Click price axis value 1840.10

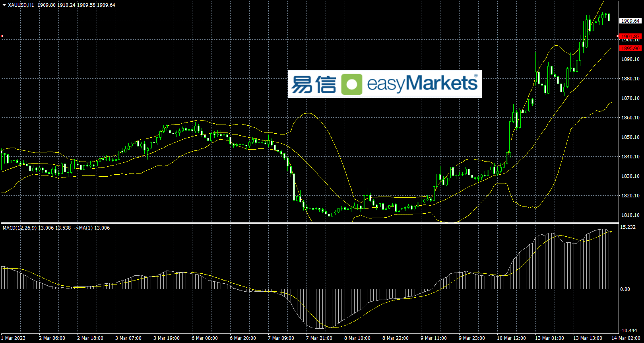(630, 157)
